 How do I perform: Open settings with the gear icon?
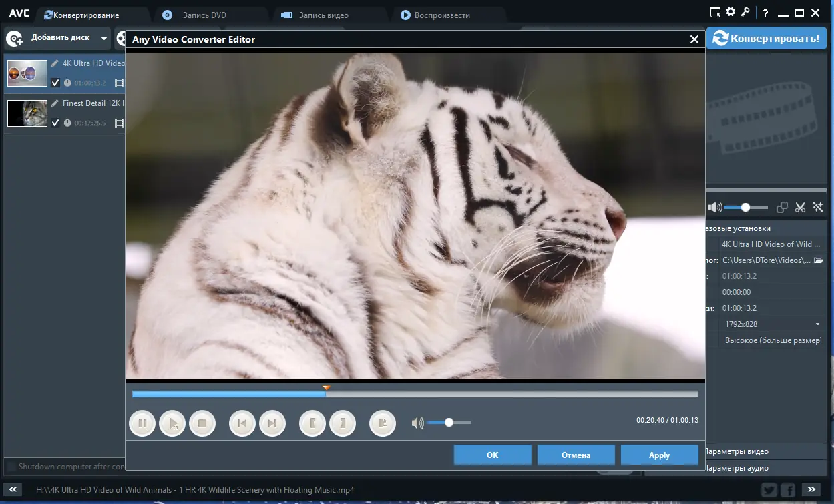(x=731, y=12)
